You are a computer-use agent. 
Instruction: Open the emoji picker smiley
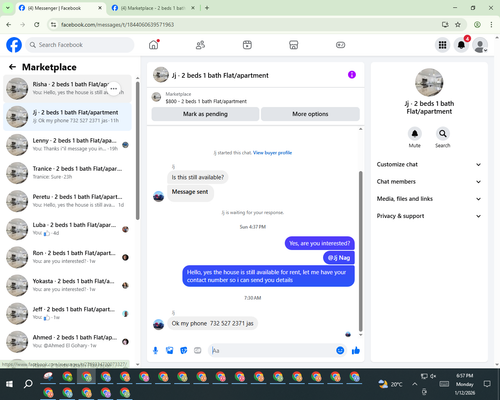pos(340,350)
